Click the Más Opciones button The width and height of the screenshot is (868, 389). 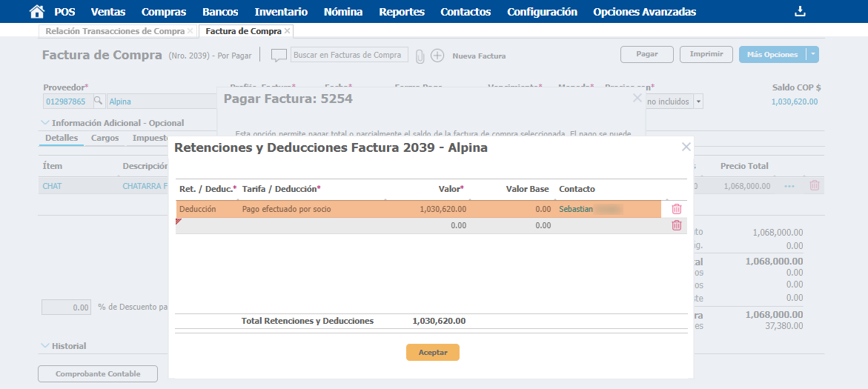click(772, 54)
